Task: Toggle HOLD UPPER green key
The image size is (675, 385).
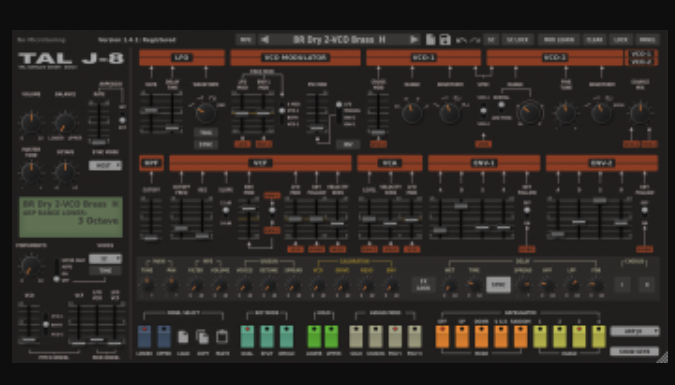Action: pyautogui.click(x=332, y=336)
